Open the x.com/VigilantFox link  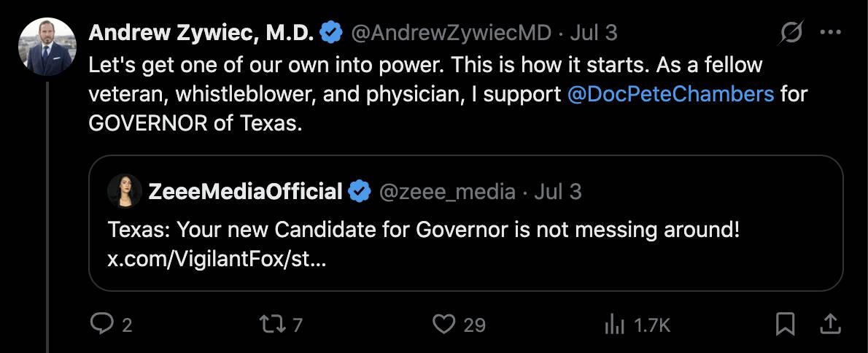point(217,258)
